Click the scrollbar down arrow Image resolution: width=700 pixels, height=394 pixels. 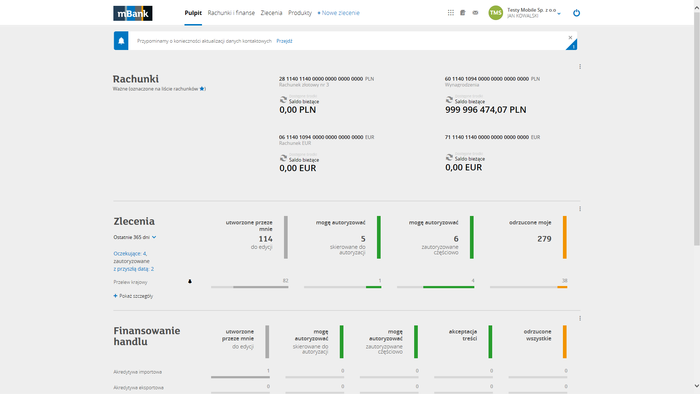(696, 386)
